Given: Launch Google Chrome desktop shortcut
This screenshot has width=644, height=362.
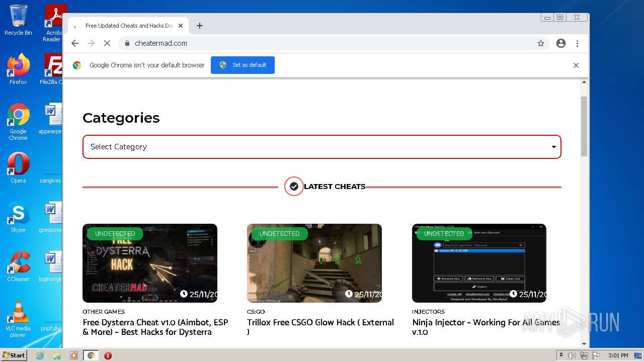Looking at the screenshot, I should click(x=18, y=122).
